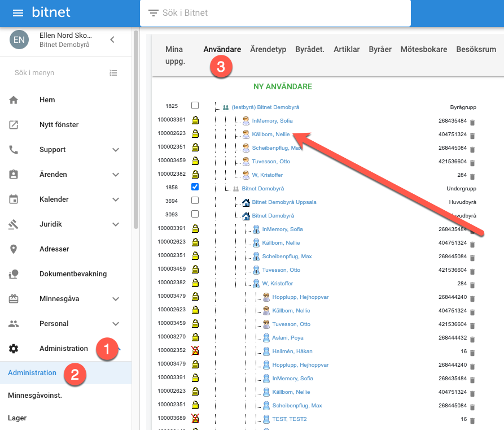This screenshot has height=430, width=504.
Task: Tick the checkbox on row 1825
Action: pyautogui.click(x=195, y=106)
